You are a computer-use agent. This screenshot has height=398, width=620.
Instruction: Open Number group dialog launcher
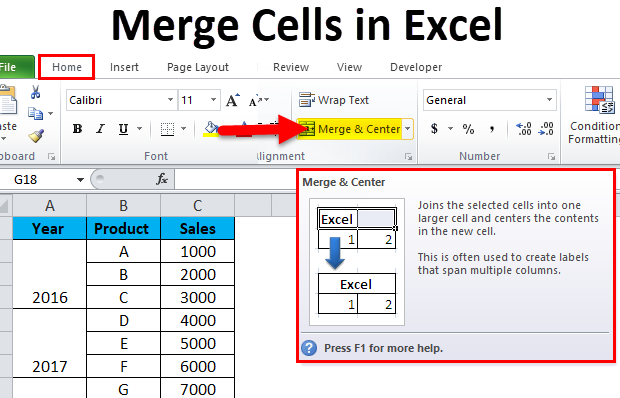(x=551, y=157)
